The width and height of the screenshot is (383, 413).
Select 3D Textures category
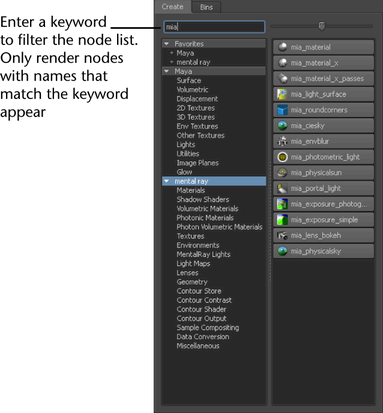(x=196, y=117)
